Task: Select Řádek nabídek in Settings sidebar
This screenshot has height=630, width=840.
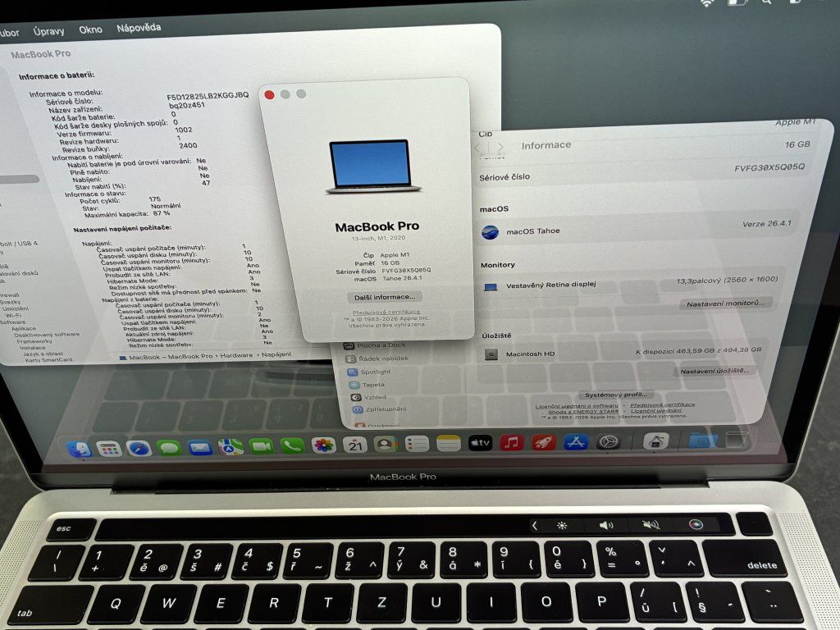Action: pyautogui.click(x=377, y=358)
